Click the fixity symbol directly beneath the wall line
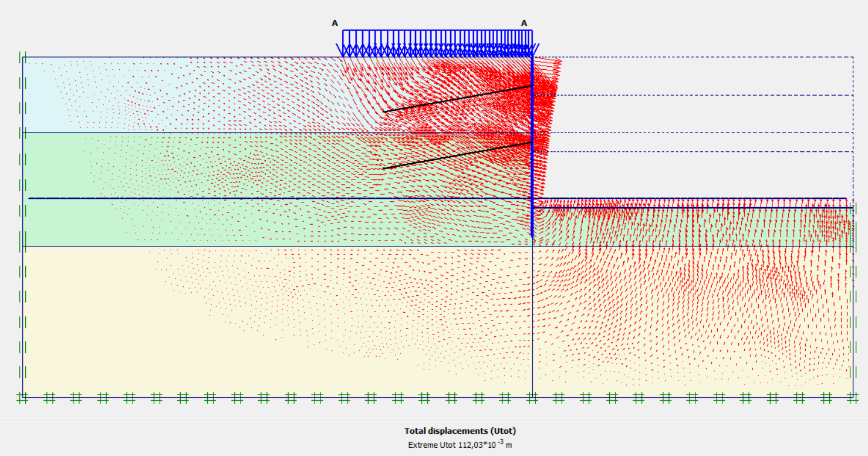This screenshot has height=456, width=868. (532, 398)
